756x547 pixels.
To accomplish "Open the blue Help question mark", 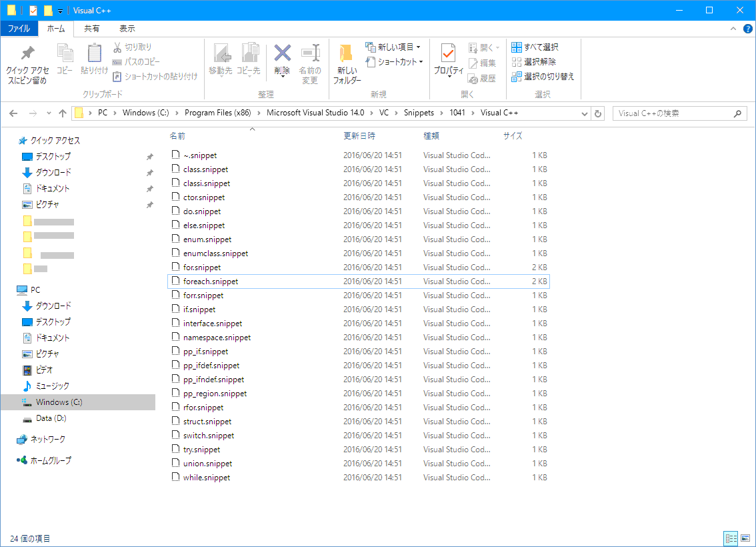I will point(748,29).
